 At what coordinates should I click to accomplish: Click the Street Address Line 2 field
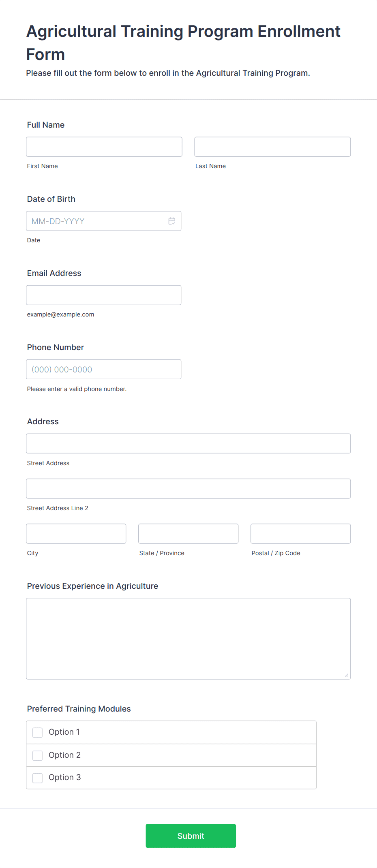pos(188,488)
